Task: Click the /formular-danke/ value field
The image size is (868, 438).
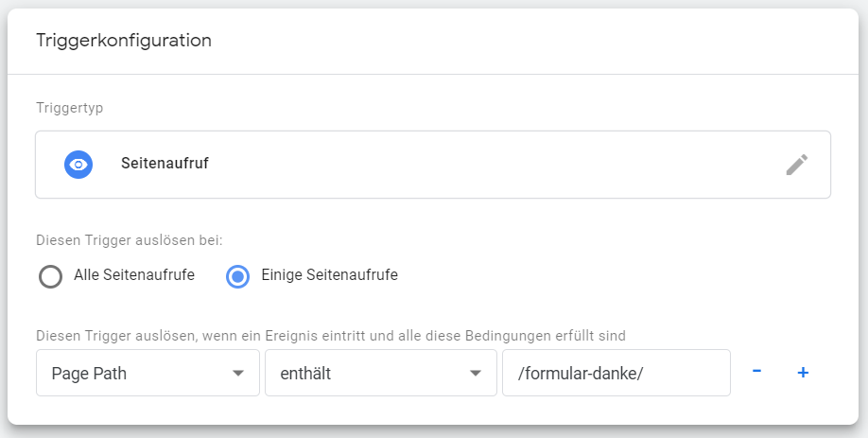Action: tap(616, 373)
